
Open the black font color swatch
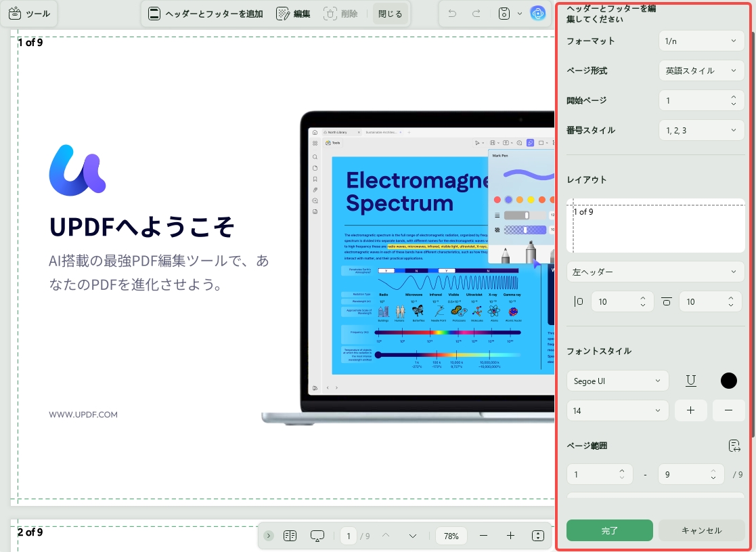[x=728, y=381]
